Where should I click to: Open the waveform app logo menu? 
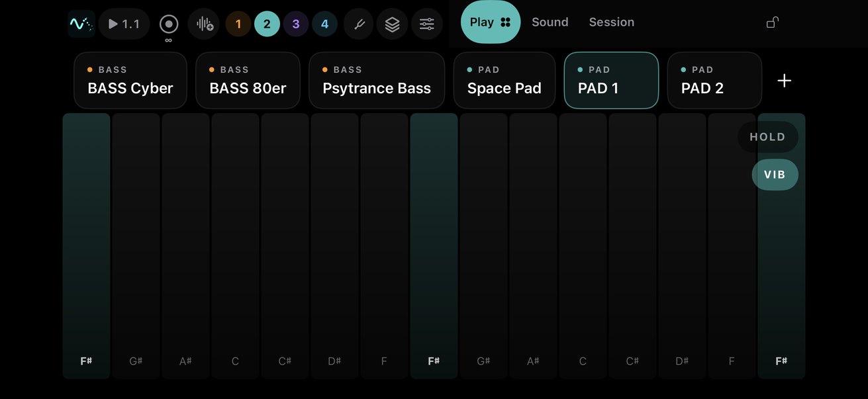tap(81, 24)
